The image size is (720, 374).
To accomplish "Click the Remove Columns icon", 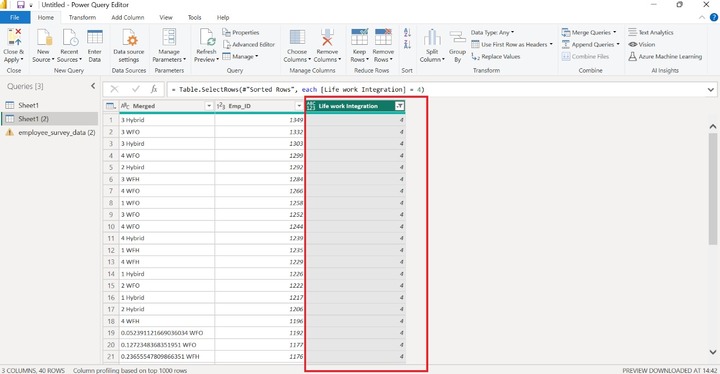I will click(327, 37).
